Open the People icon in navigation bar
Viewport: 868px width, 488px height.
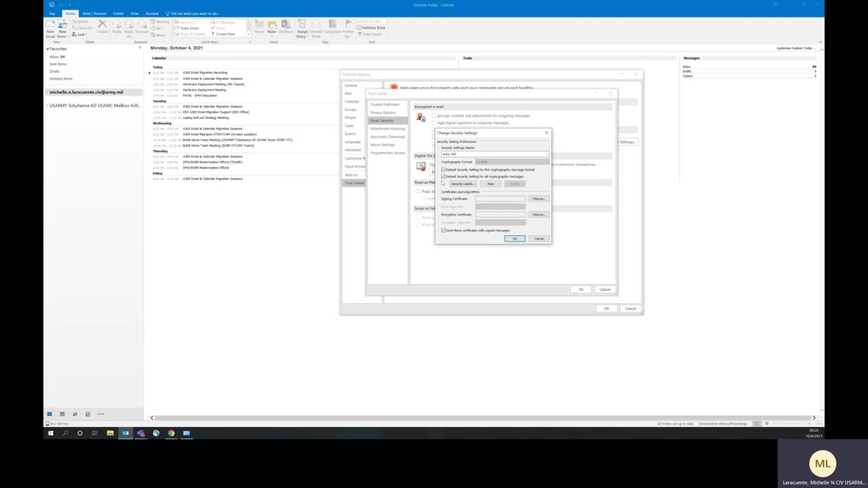(76, 414)
